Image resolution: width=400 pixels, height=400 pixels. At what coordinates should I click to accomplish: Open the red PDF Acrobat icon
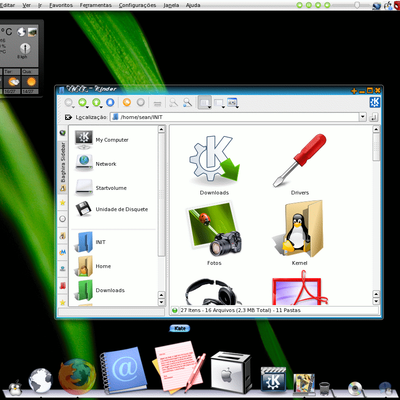pyautogui.click(x=300, y=288)
